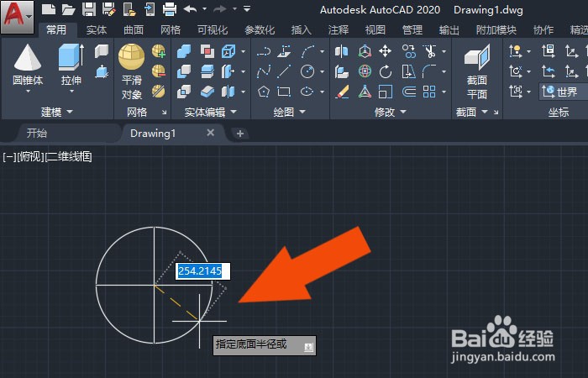Open dropdown arrow beneath 圆锥体 button
Screen dimensions: 588x378
pos(28,91)
